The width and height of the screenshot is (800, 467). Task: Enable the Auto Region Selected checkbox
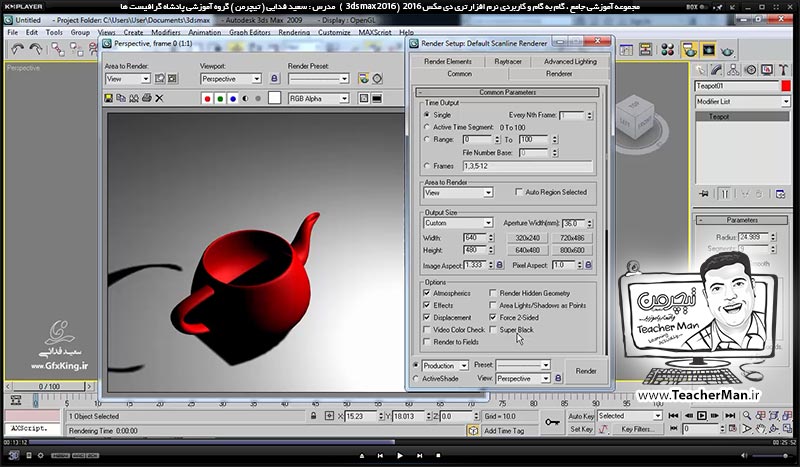[519, 192]
